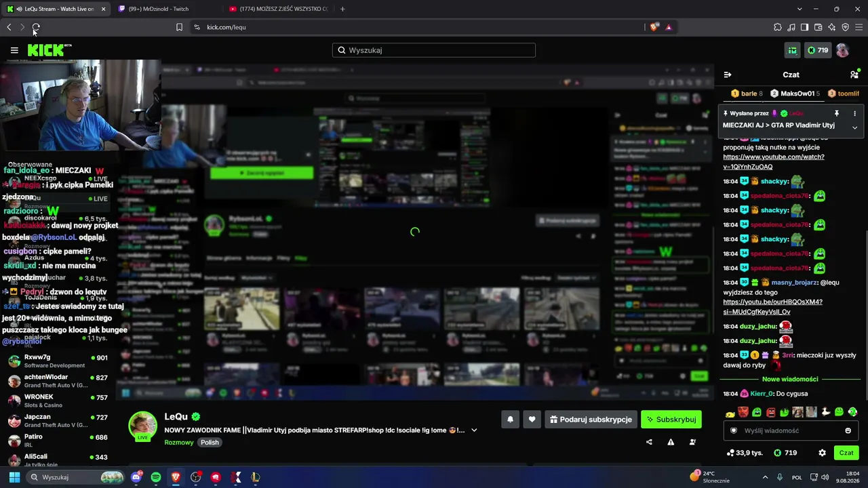Click the Kick Wyszukaj search field
Screen dimensions: 868x488
[434, 50]
